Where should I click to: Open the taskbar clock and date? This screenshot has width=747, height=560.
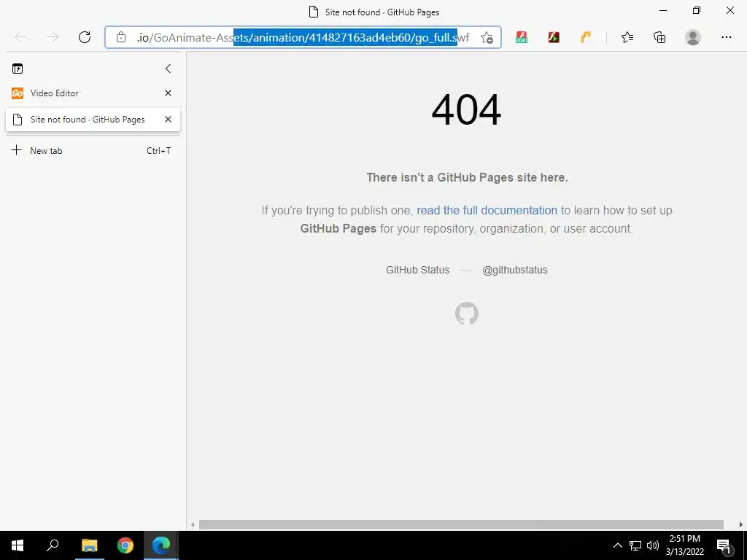tap(684, 545)
